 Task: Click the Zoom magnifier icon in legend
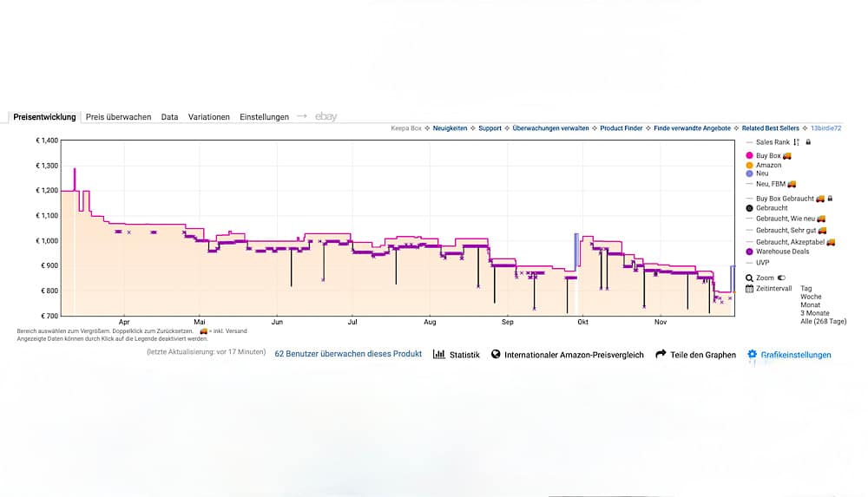(749, 278)
